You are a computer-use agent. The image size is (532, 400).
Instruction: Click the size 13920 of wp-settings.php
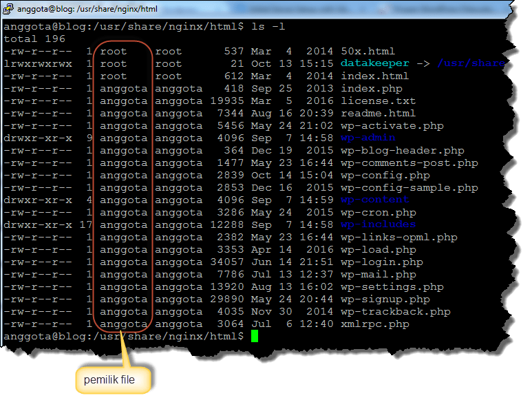click(x=227, y=287)
